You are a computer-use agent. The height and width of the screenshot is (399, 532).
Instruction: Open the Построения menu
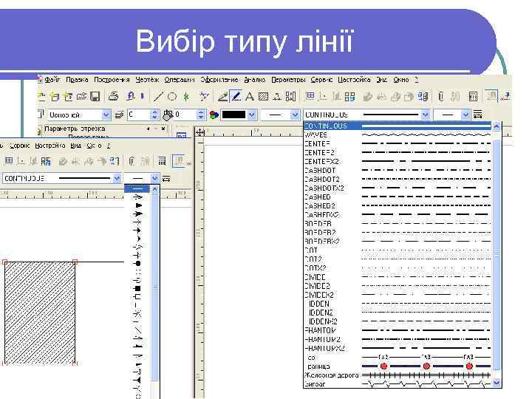point(112,80)
